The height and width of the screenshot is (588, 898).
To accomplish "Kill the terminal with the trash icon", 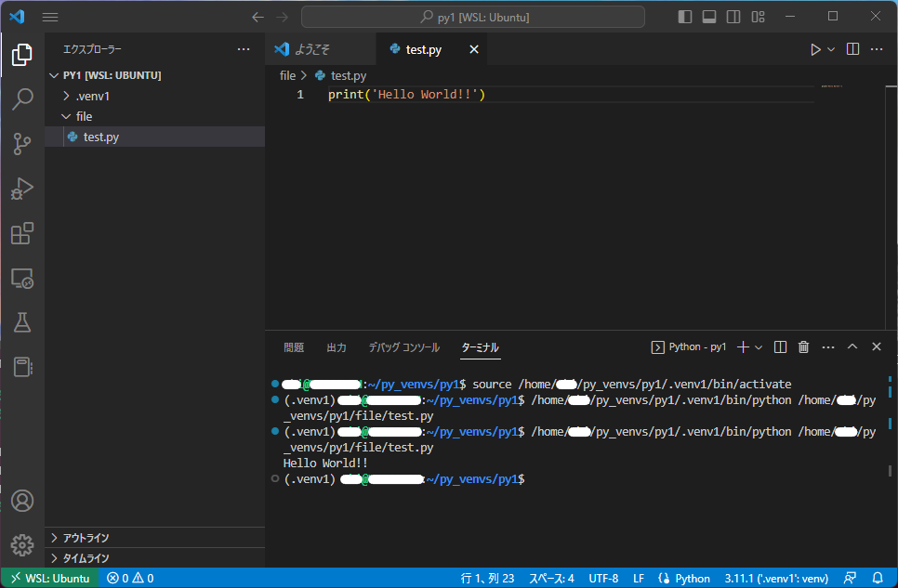I will click(803, 346).
